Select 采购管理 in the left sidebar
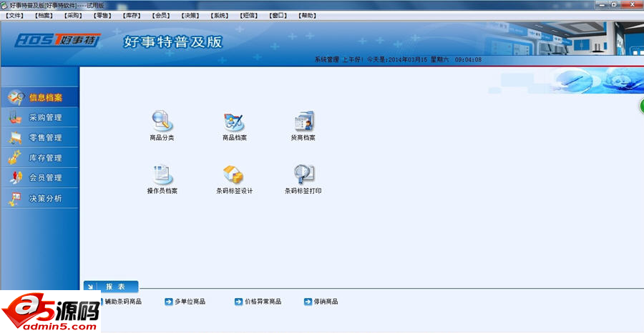 [39, 118]
